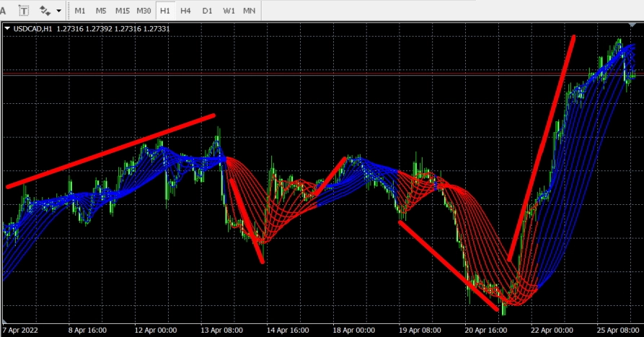Select the M30 timeframe button
Image resolution: width=644 pixels, height=337 pixels.
tap(144, 11)
